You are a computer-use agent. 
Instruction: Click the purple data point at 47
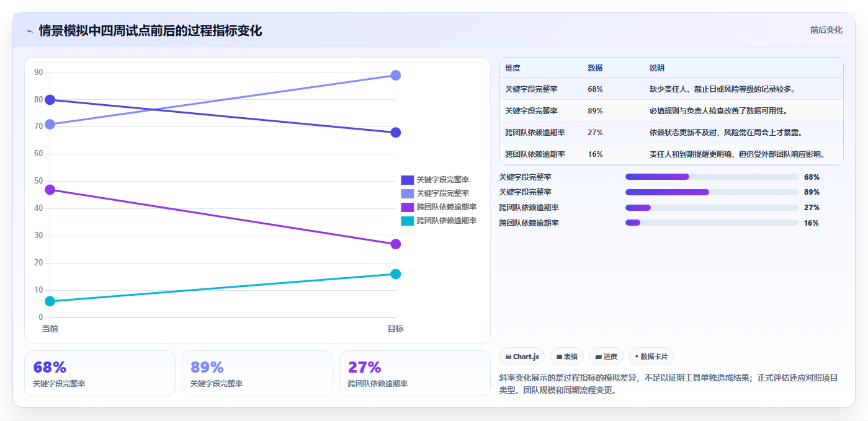[50, 190]
